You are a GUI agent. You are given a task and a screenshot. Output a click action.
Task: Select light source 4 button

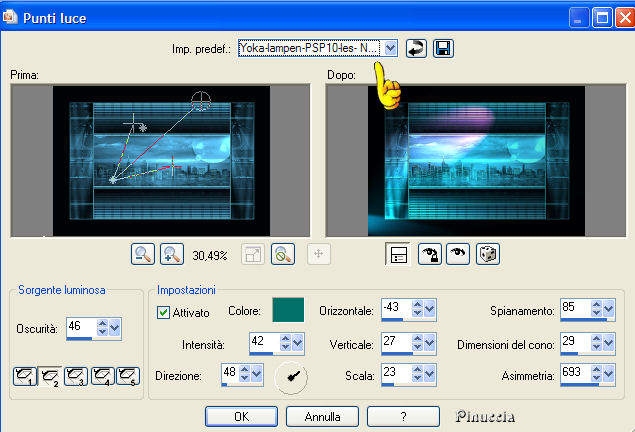click(x=102, y=377)
